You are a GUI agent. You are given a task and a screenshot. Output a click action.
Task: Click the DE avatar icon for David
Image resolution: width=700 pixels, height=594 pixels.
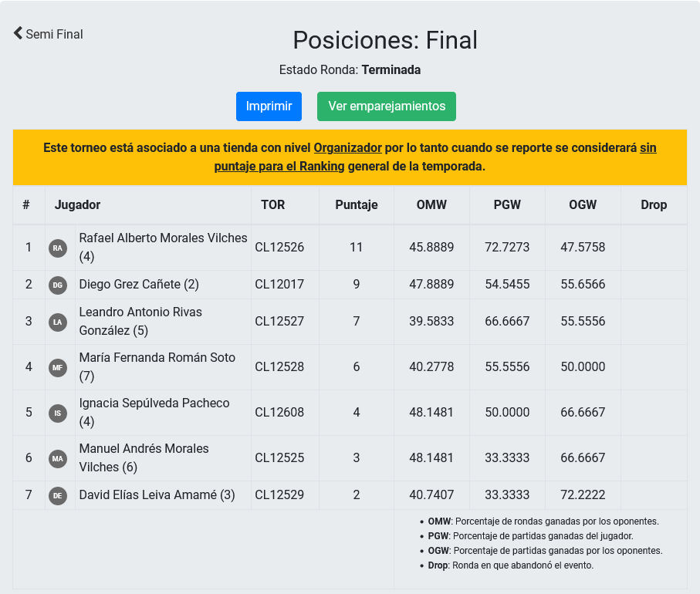pos(58,495)
